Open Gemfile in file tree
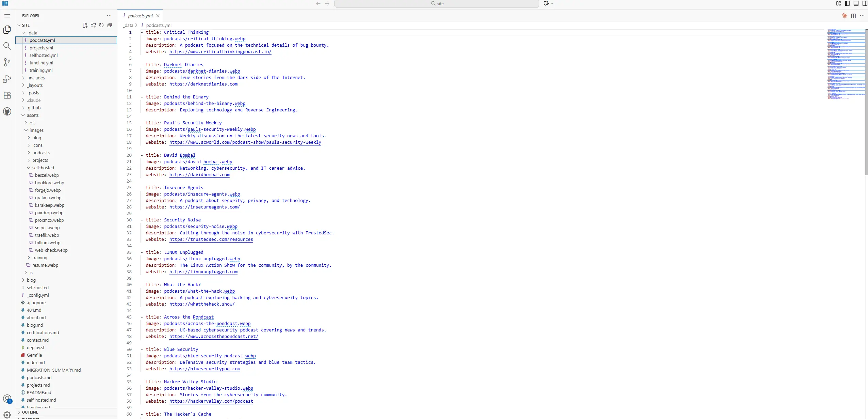Viewport: 868px width, 419px height. click(34, 355)
